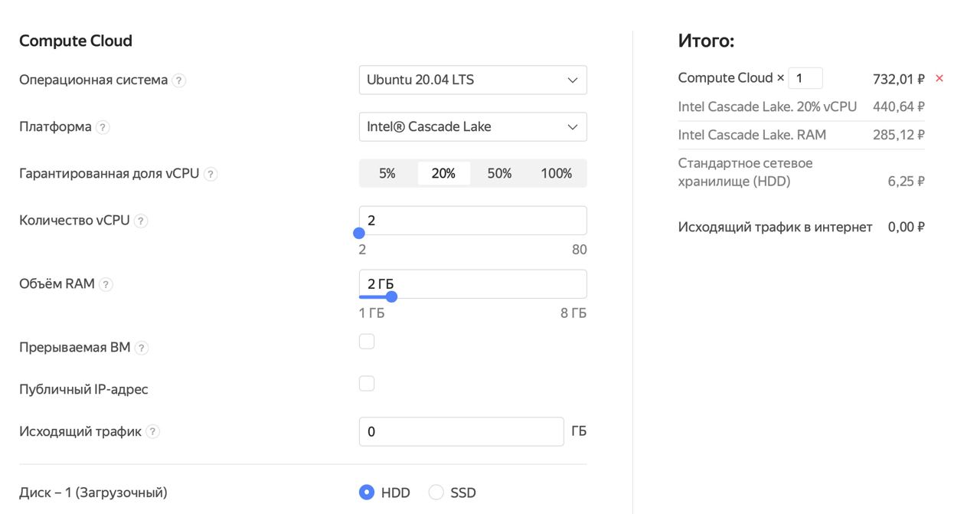Focus the Количество vCPU input field
Viewport: 980px width, 514px height.
coord(472,220)
